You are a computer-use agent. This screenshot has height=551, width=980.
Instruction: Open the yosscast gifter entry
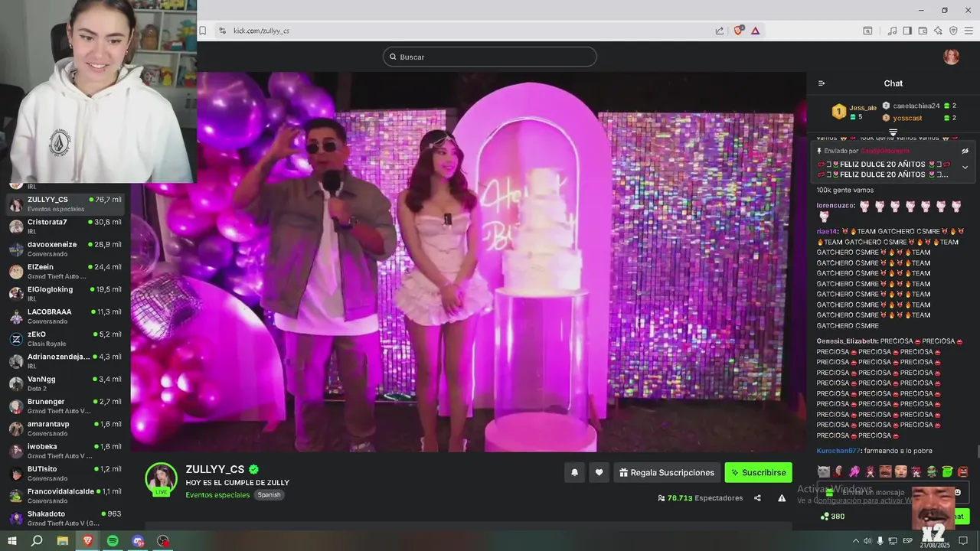click(x=919, y=118)
